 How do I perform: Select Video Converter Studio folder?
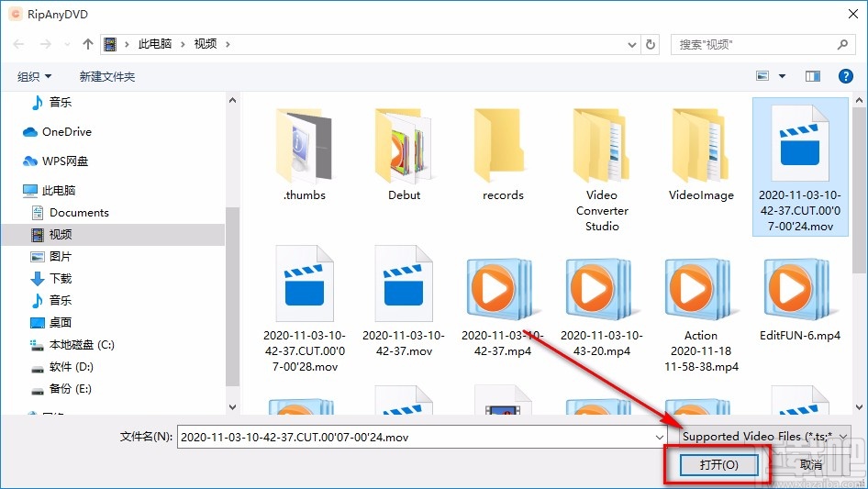pyautogui.click(x=602, y=170)
